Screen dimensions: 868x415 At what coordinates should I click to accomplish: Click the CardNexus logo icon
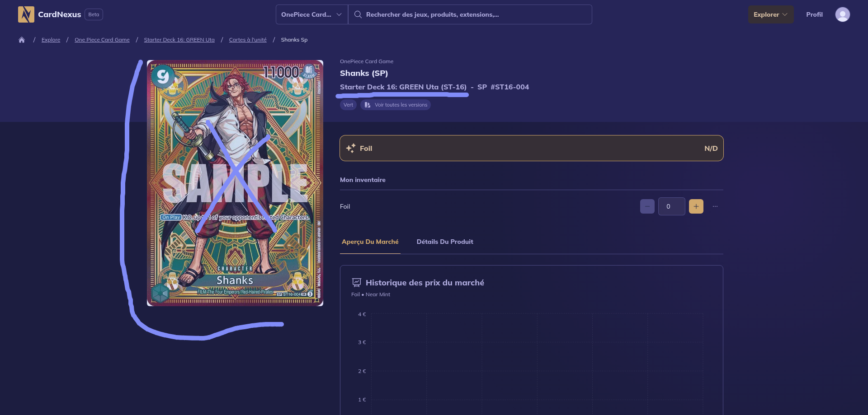[26, 14]
